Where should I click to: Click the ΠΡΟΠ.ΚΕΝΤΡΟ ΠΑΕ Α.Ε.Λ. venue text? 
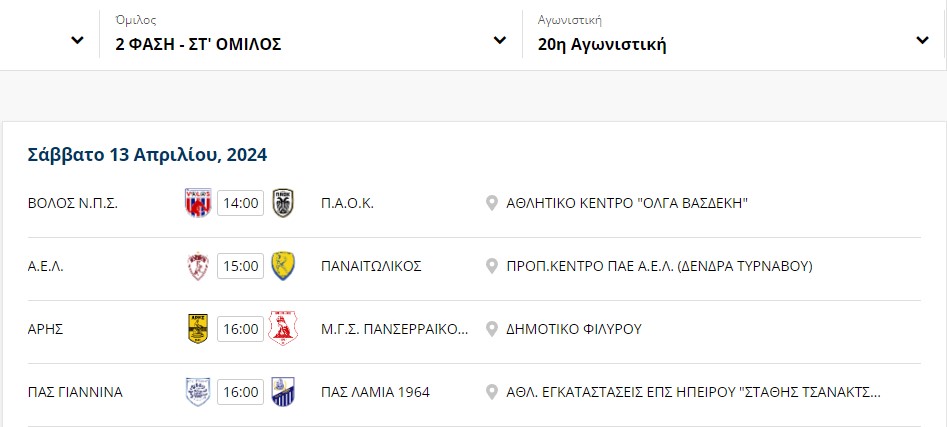[660, 266]
